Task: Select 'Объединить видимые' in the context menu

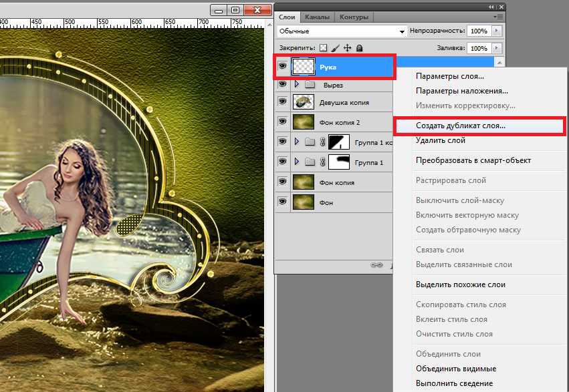Action: coord(456,369)
